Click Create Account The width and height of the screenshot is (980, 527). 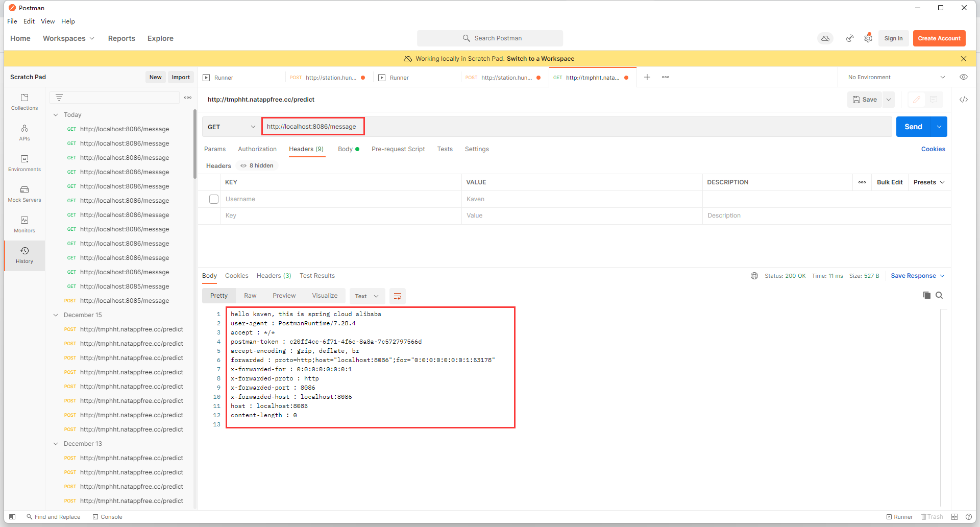point(939,38)
